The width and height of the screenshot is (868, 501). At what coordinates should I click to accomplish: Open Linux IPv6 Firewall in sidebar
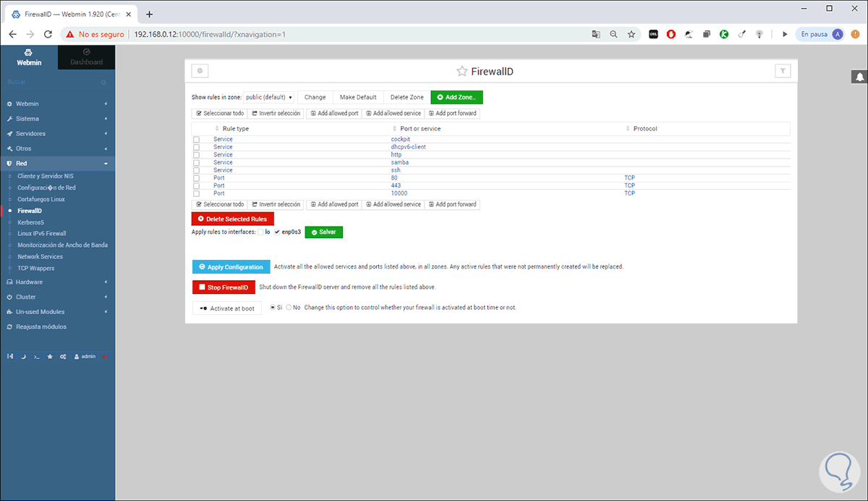(42, 234)
